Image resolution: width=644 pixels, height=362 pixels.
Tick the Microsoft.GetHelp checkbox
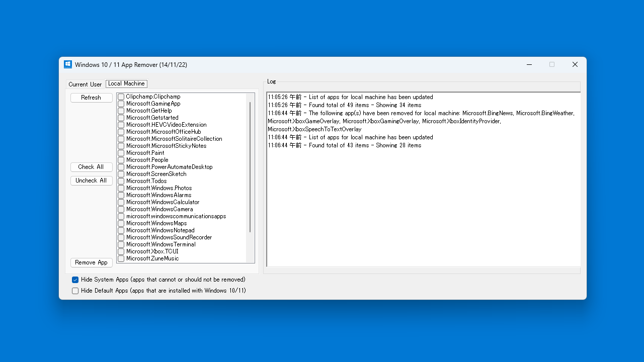point(121,111)
